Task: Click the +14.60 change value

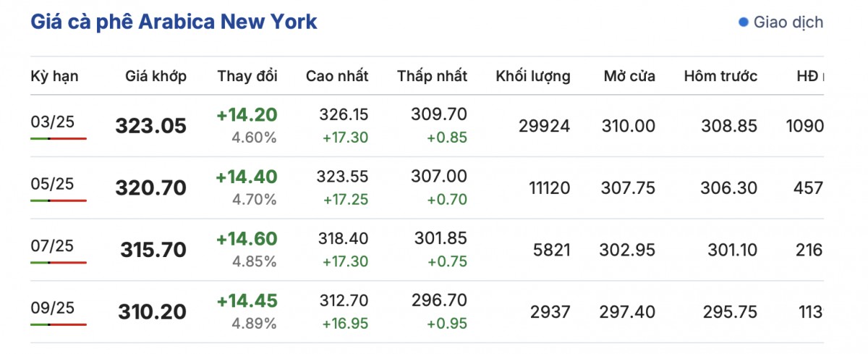Action: pos(247,240)
